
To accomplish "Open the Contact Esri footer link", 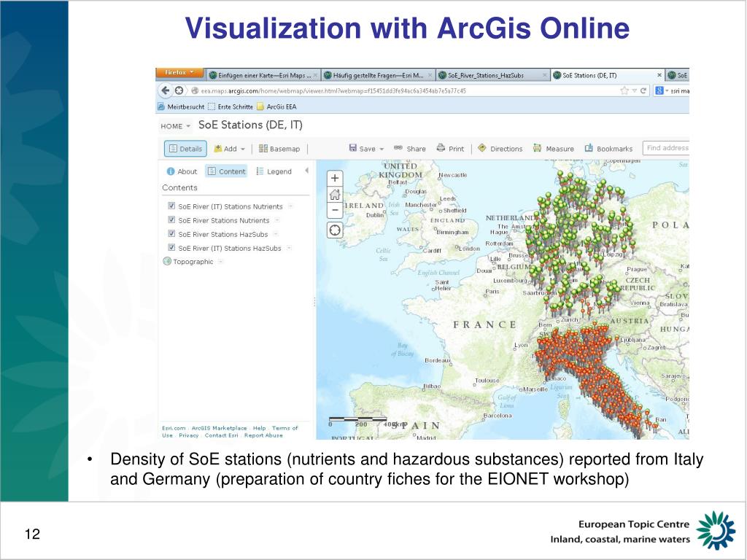I will pyautogui.click(x=221, y=435).
